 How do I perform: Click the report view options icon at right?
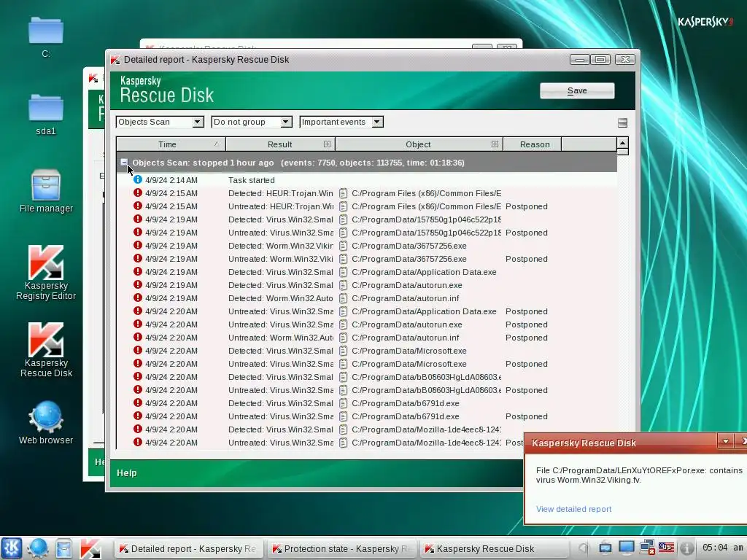(x=622, y=122)
